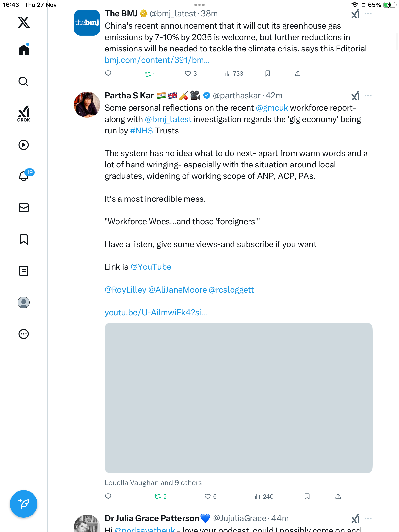Viewport: 399px width, 532px height.
Task: Open the search page in sidebar
Action: coord(24,82)
